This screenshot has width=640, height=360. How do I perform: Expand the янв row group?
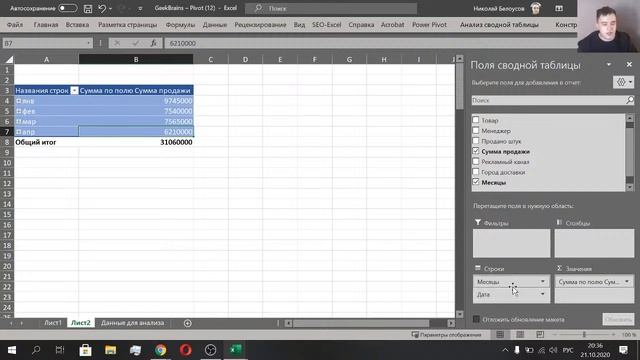point(18,101)
